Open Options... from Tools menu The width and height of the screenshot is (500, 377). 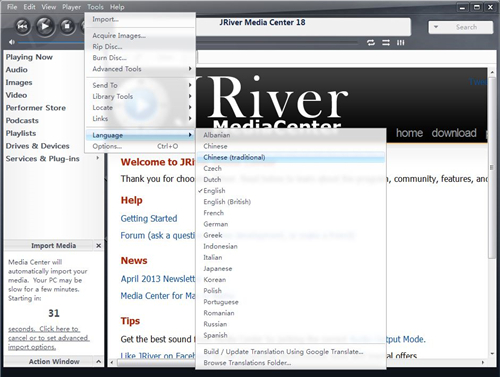tap(140, 146)
